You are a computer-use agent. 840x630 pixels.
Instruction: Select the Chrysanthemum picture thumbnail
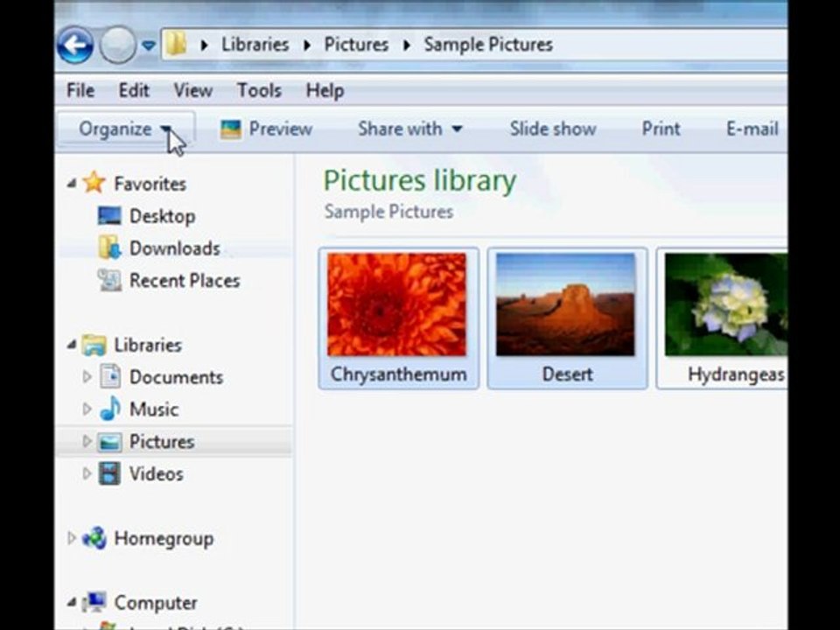pyautogui.click(x=397, y=304)
